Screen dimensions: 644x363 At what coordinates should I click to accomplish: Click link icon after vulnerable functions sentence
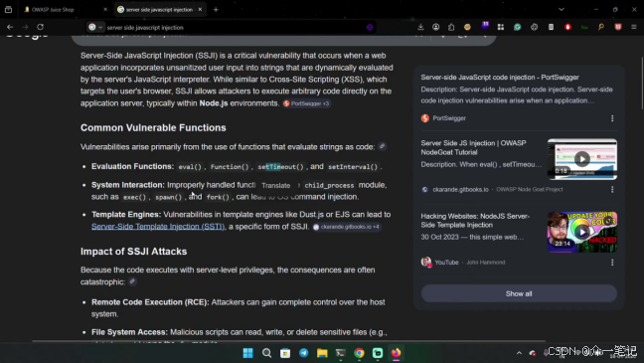(x=383, y=146)
